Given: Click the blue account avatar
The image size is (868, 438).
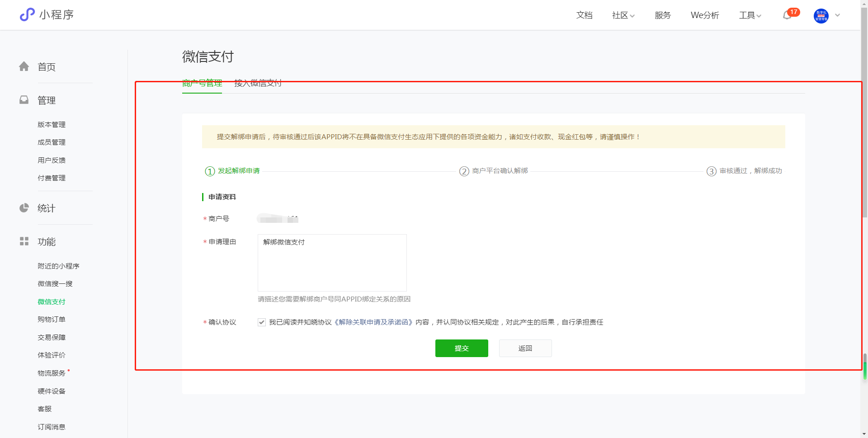Looking at the screenshot, I should 821,15.
